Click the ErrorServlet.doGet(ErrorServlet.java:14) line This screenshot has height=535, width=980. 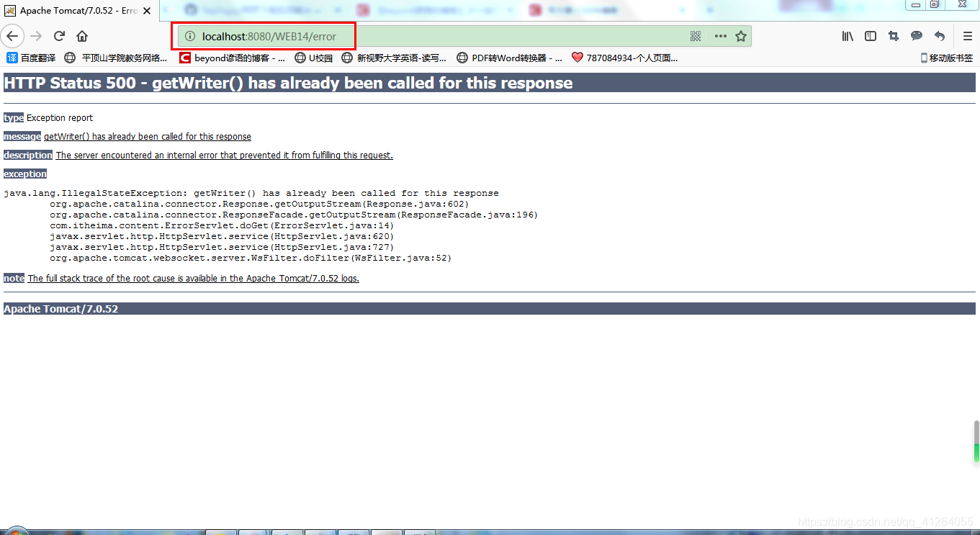point(222,225)
